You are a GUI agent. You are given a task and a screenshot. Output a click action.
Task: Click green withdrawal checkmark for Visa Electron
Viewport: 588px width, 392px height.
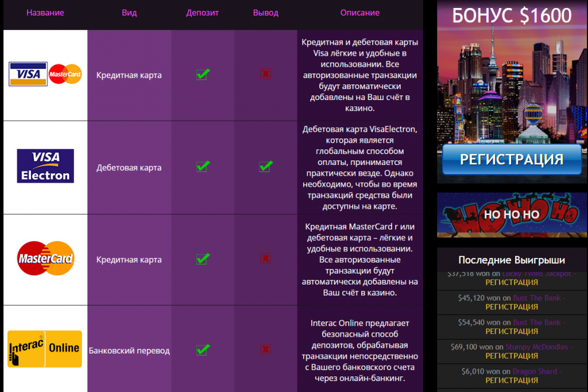click(x=265, y=167)
